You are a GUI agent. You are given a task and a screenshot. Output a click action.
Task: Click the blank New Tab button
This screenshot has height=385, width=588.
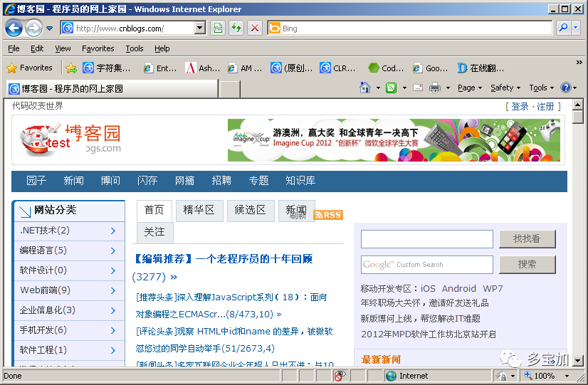[x=229, y=89]
